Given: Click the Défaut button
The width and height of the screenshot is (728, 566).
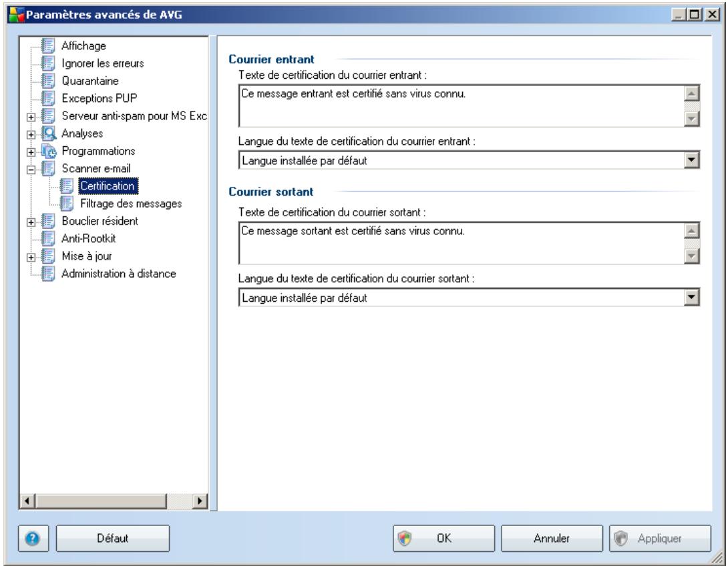Looking at the screenshot, I should [x=113, y=539].
